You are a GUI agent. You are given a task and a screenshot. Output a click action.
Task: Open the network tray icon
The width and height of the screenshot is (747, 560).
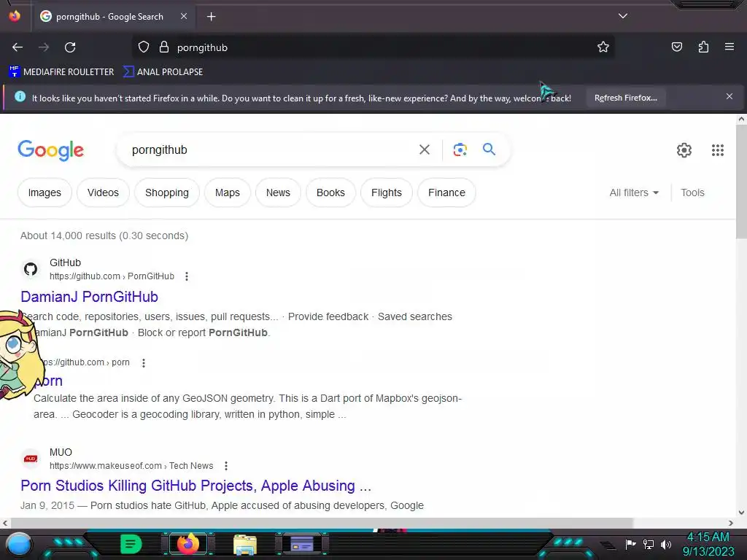click(648, 544)
